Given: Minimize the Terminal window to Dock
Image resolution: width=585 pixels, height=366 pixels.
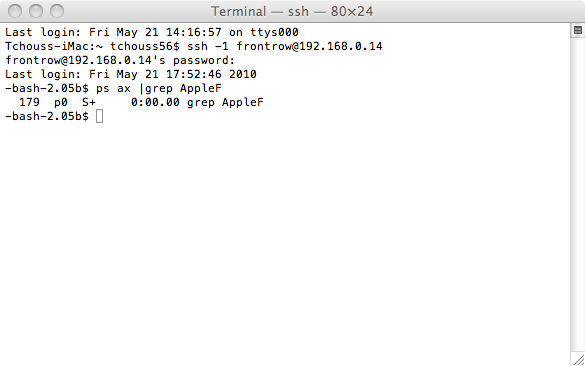Looking at the screenshot, I should [36, 11].
